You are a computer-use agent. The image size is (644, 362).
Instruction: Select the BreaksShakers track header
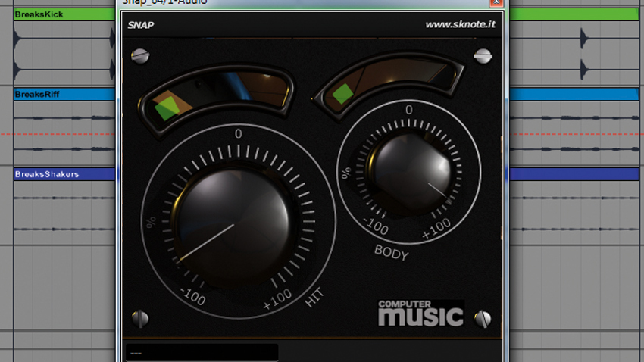[64, 174]
